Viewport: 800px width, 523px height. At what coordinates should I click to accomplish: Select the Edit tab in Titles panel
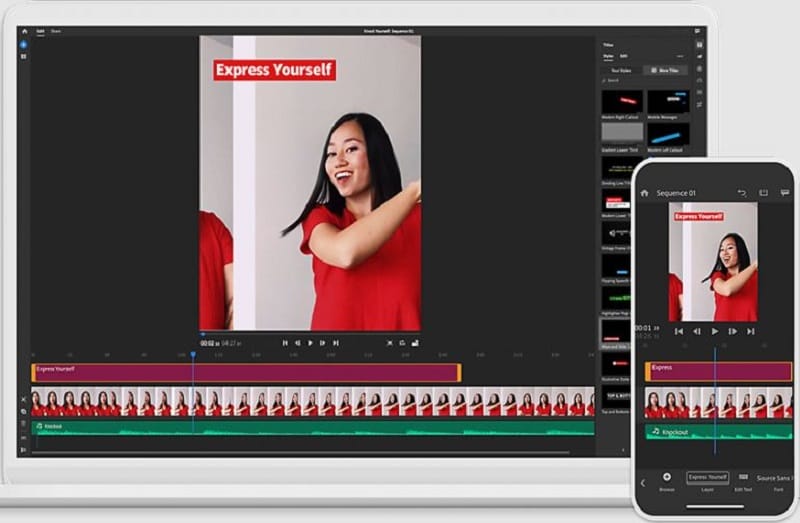[623, 56]
